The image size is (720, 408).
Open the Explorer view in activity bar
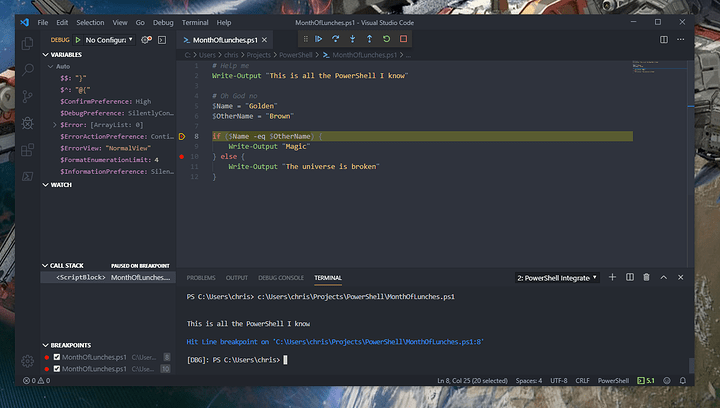(28, 44)
